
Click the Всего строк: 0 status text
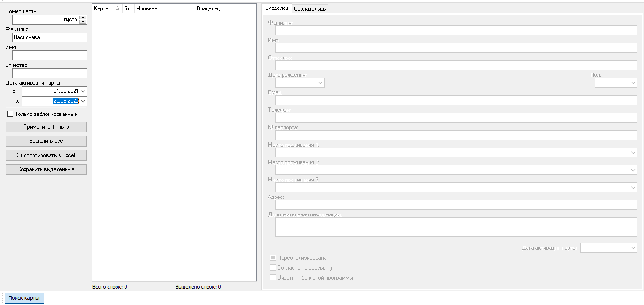[x=110, y=287]
